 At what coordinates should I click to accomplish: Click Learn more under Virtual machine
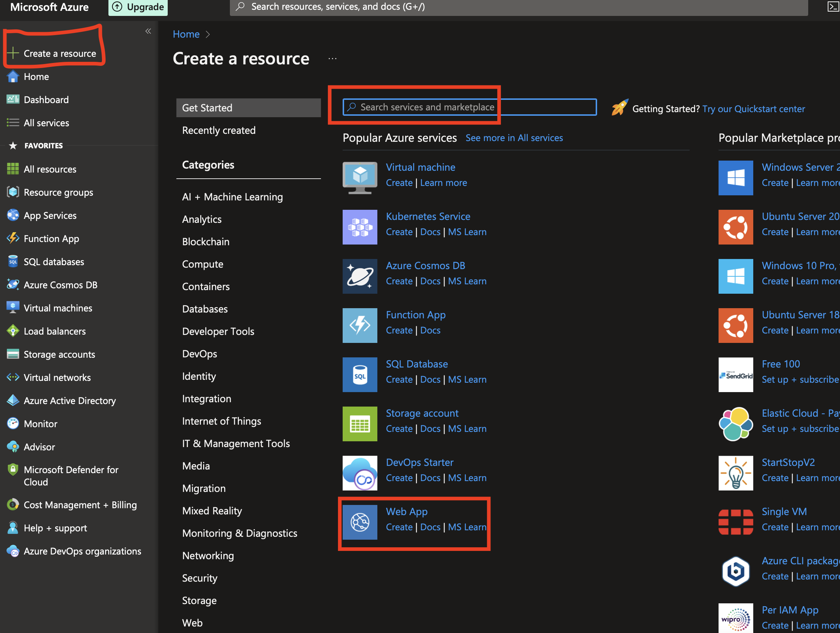coord(443,183)
